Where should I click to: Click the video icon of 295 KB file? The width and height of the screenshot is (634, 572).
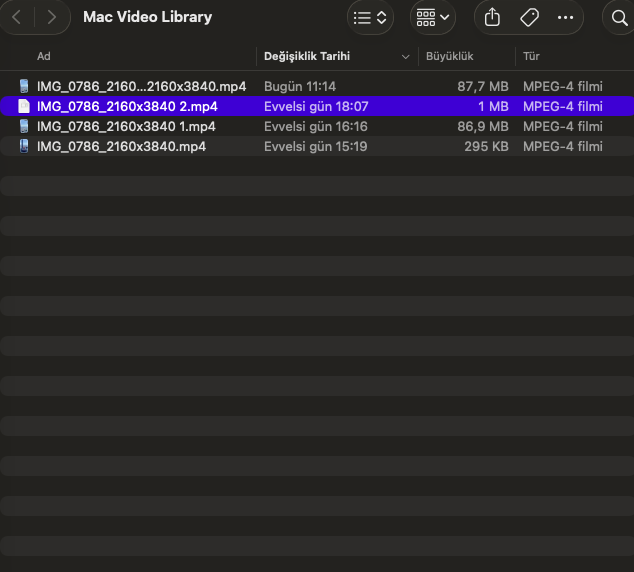tap(24, 146)
